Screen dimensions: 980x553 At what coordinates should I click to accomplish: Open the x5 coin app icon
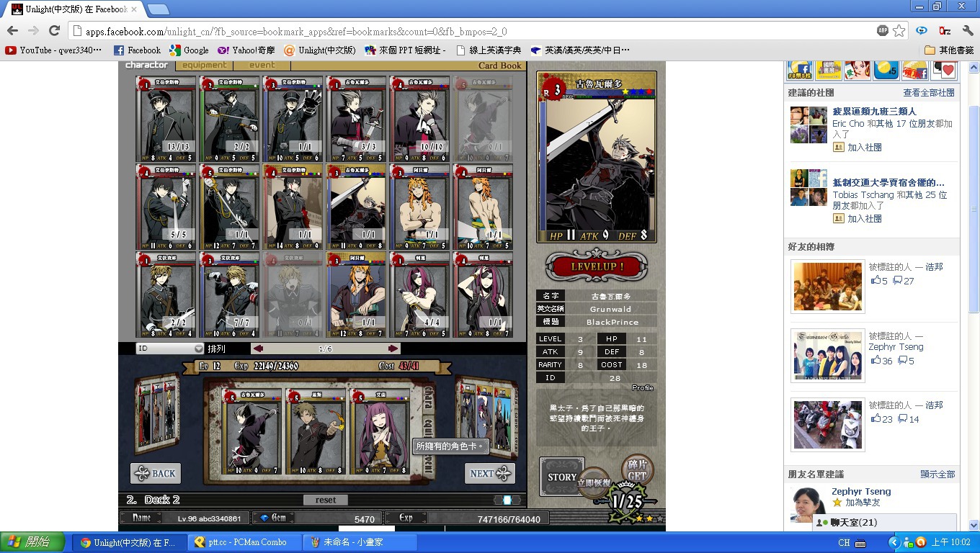pos(886,70)
